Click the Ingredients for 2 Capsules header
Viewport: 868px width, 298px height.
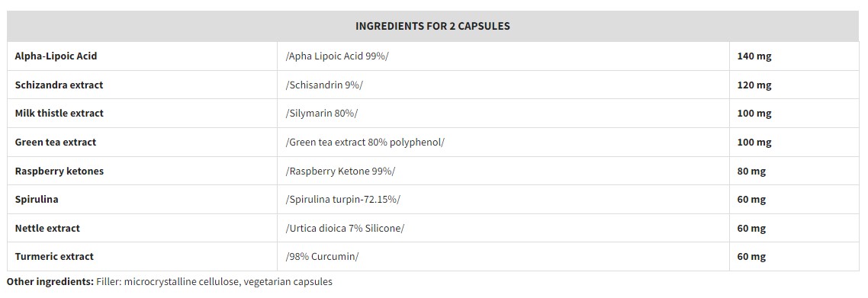(x=432, y=26)
